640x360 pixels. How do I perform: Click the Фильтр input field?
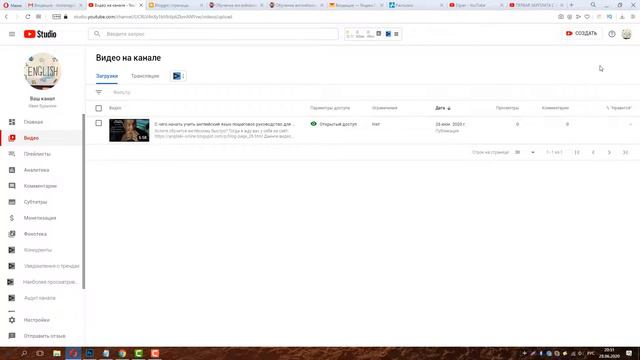[122, 92]
